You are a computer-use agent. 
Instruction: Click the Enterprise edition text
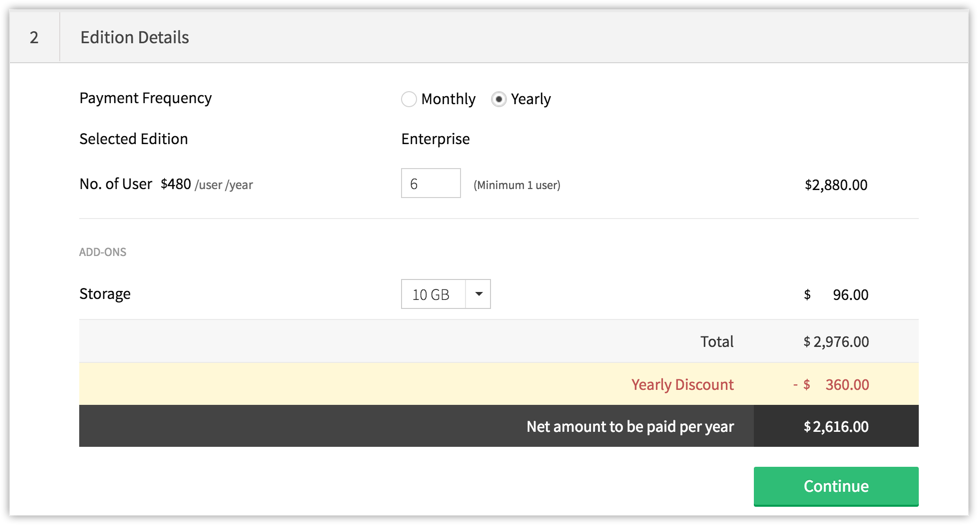tap(435, 139)
